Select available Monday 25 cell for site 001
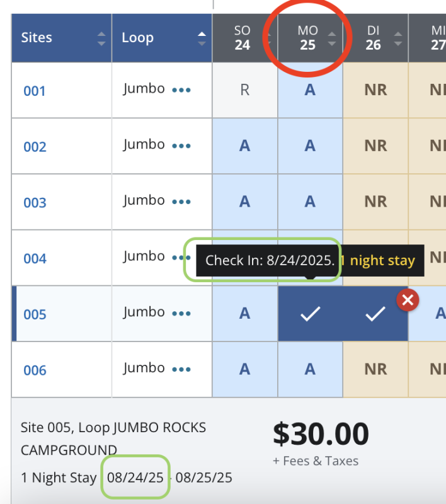 pyautogui.click(x=310, y=90)
